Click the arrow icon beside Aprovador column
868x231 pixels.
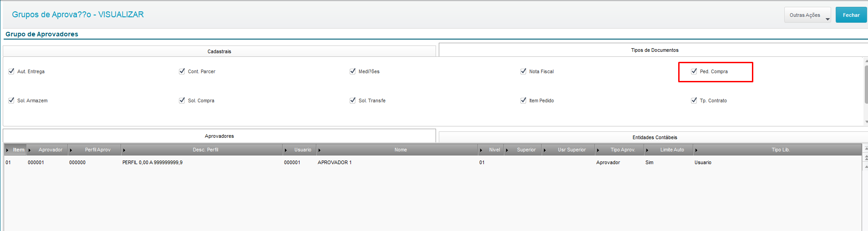(30, 150)
